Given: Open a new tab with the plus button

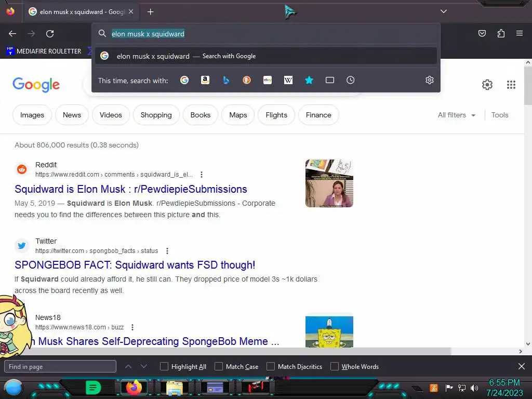Looking at the screenshot, I should (x=150, y=12).
